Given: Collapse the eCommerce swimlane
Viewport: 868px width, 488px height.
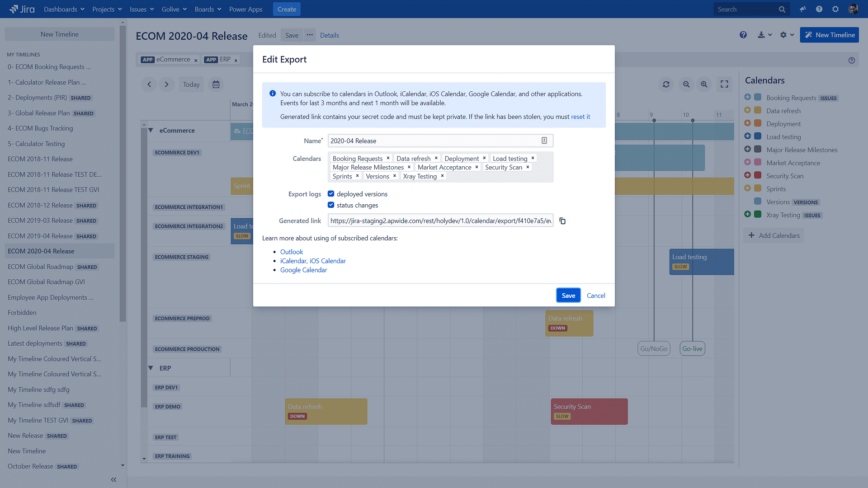Looking at the screenshot, I should pyautogui.click(x=151, y=130).
